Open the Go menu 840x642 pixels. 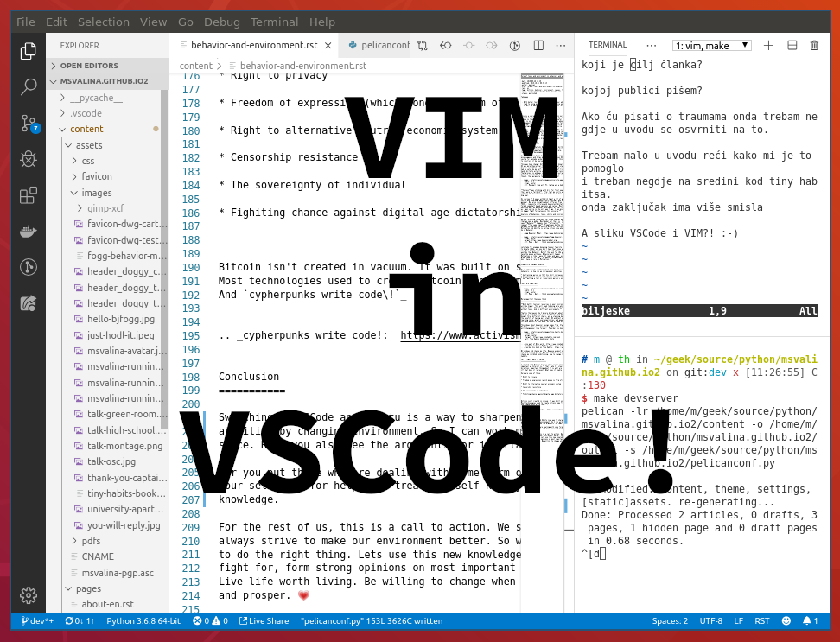185,22
